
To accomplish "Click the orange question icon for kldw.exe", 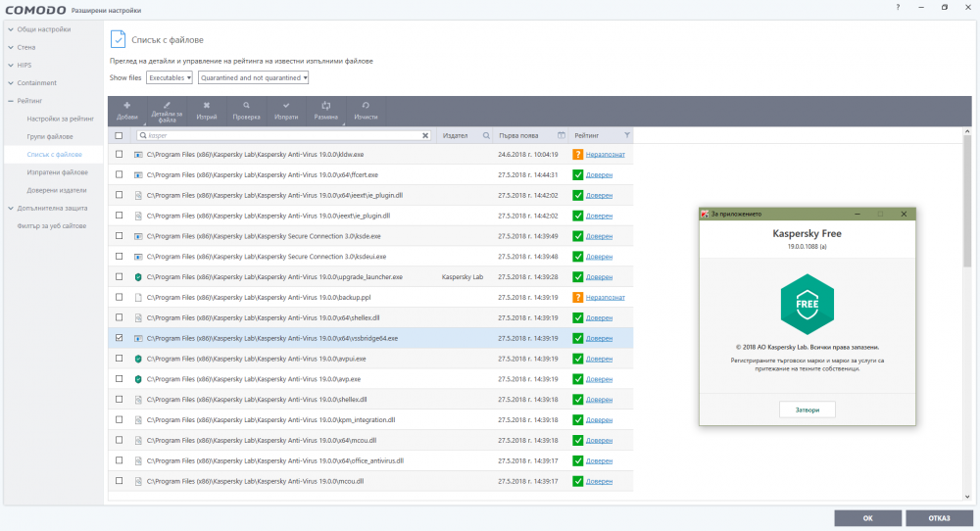I will point(577,154).
